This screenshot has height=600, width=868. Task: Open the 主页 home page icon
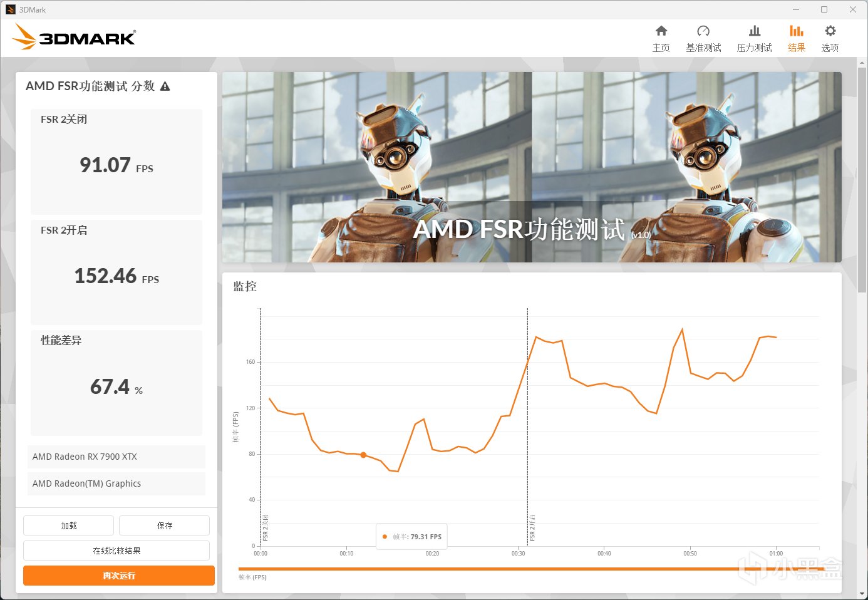point(661,31)
